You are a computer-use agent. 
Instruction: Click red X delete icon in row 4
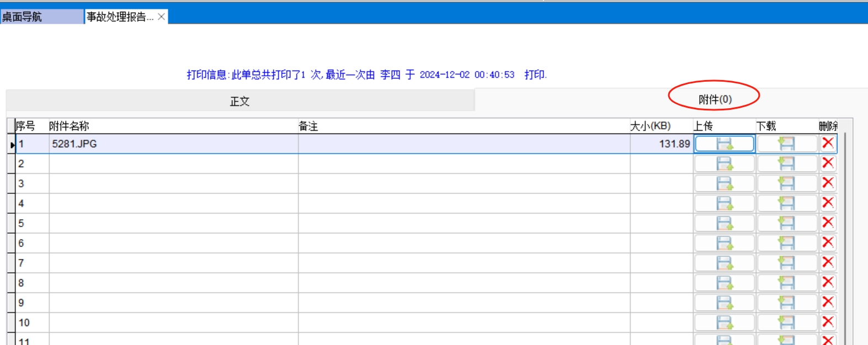coord(828,203)
